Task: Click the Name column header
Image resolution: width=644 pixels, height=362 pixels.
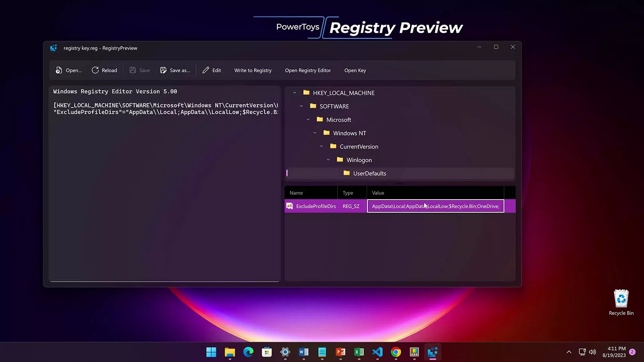Action: point(311,193)
